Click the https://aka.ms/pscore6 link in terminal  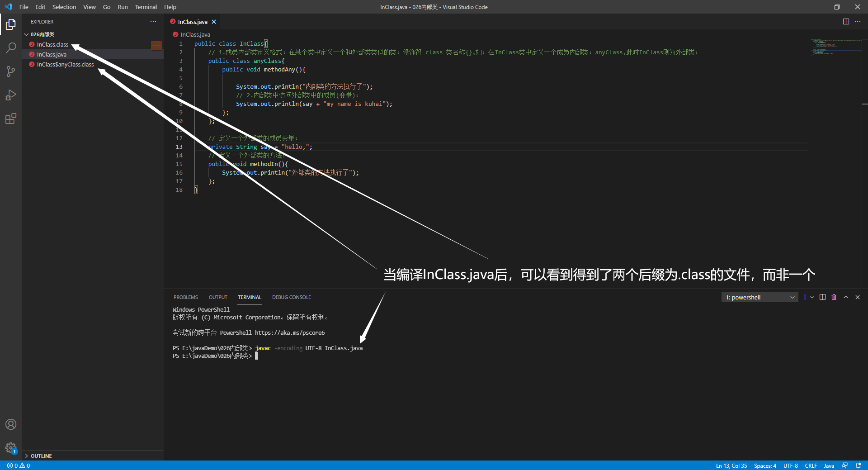(290, 332)
